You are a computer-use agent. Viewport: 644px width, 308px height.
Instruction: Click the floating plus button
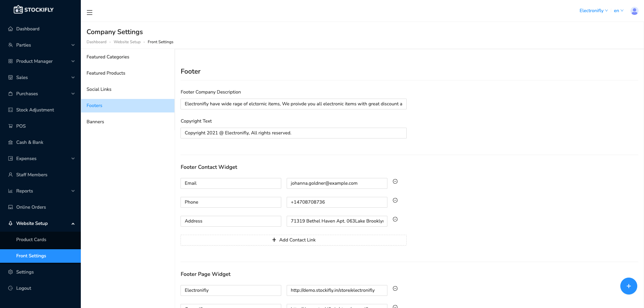pos(628,286)
